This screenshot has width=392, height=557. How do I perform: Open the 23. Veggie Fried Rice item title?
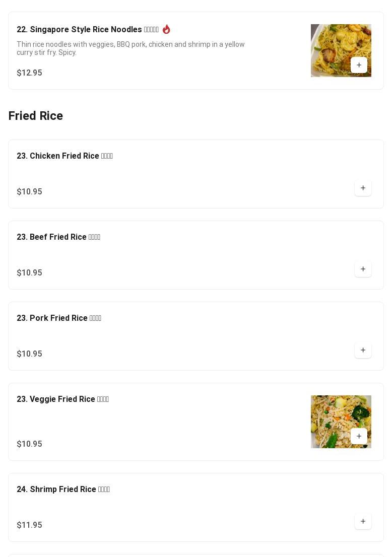(62, 399)
